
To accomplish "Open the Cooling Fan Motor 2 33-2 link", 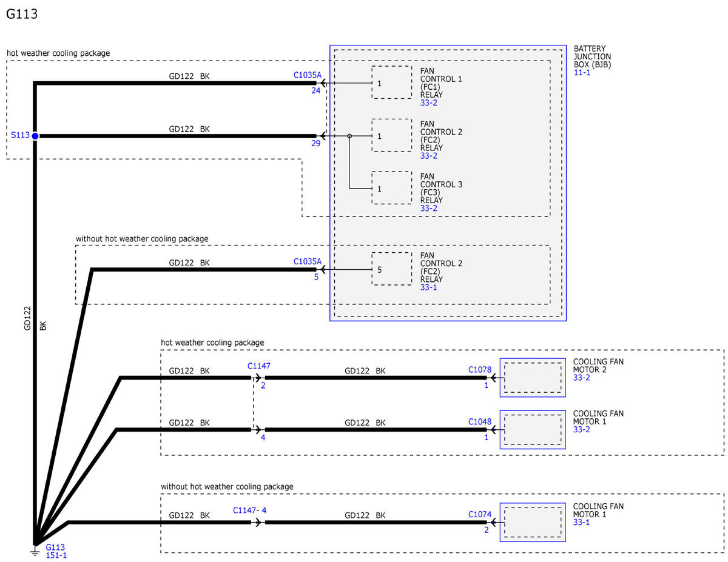I will coord(582,377).
